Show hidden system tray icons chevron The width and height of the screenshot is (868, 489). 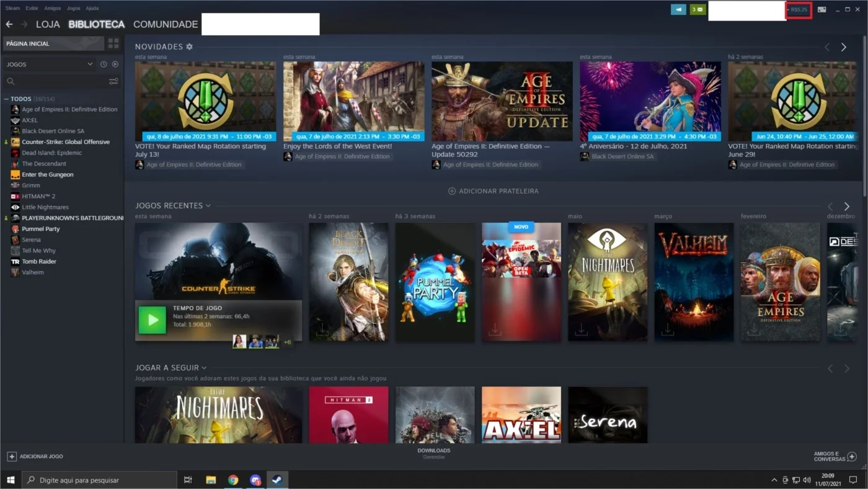[x=774, y=480]
